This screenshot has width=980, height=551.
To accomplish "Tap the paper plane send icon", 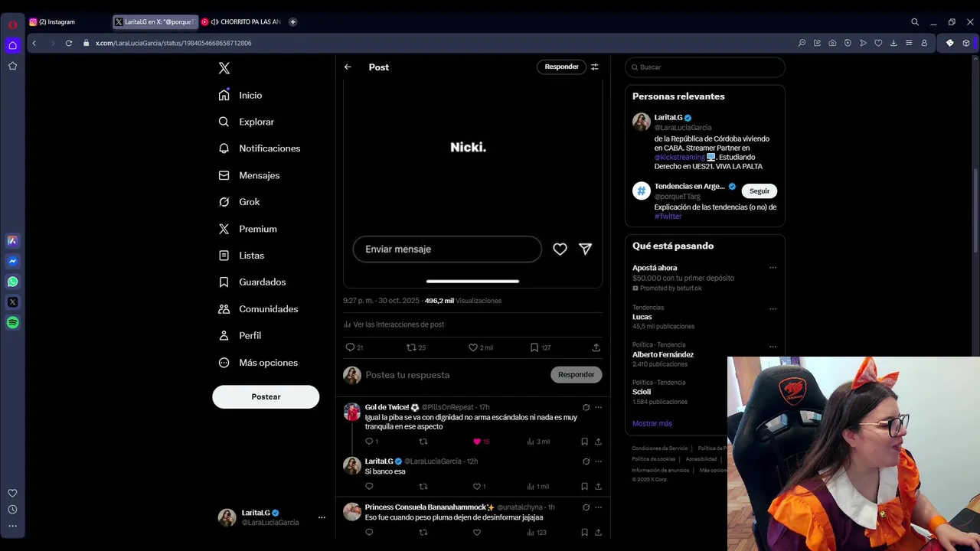I will coord(585,249).
